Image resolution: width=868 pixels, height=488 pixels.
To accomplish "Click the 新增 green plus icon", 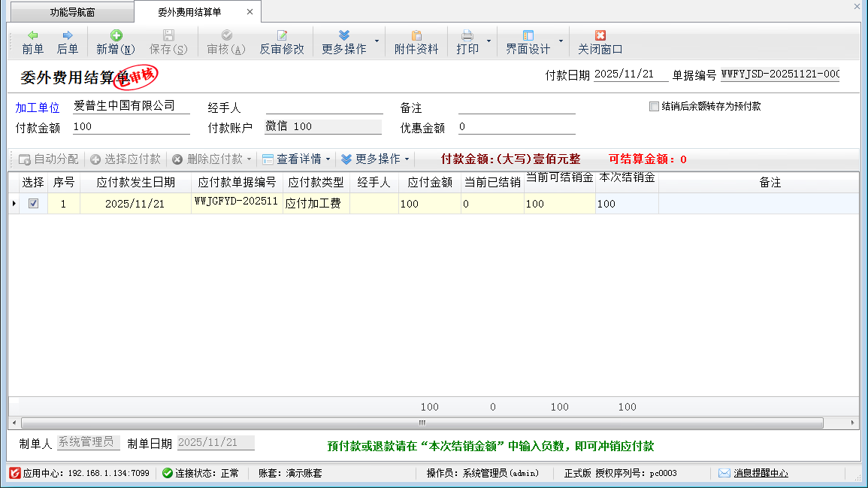I will point(116,35).
